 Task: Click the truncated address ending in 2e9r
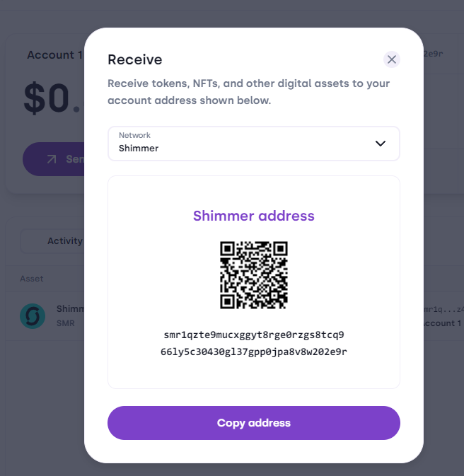(x=433, y=54)
